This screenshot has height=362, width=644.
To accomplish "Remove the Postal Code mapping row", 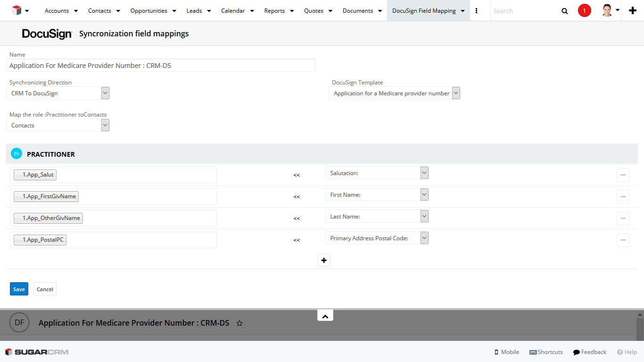I will click(x=623, y=240).
